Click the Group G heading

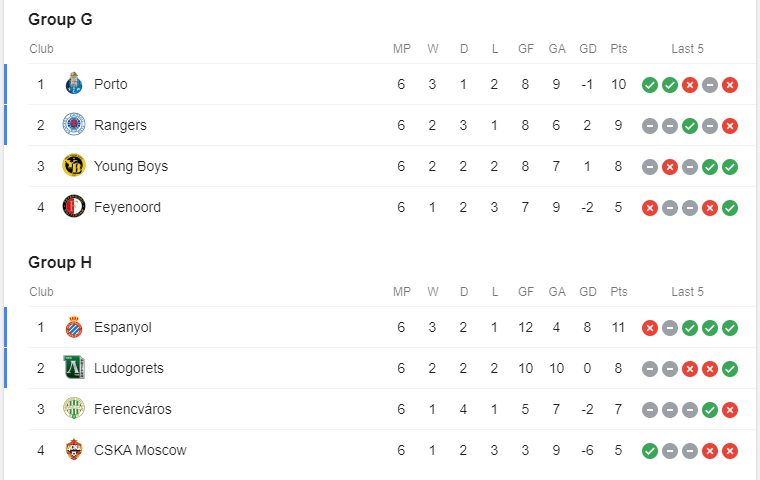pos(60,19)
